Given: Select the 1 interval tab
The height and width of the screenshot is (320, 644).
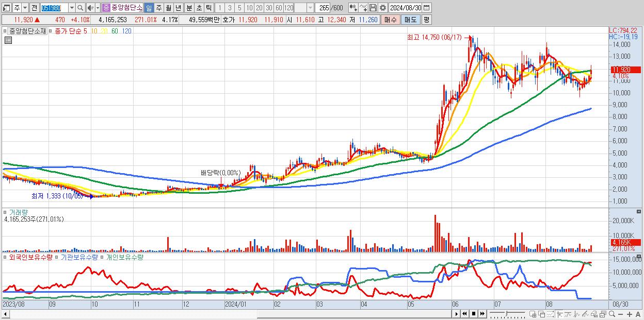Looking at the screenshot, I should [220, 8].
